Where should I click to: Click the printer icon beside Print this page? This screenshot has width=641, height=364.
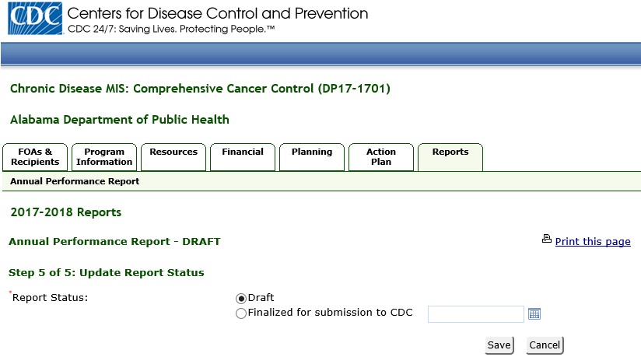[x=547, y=239]
